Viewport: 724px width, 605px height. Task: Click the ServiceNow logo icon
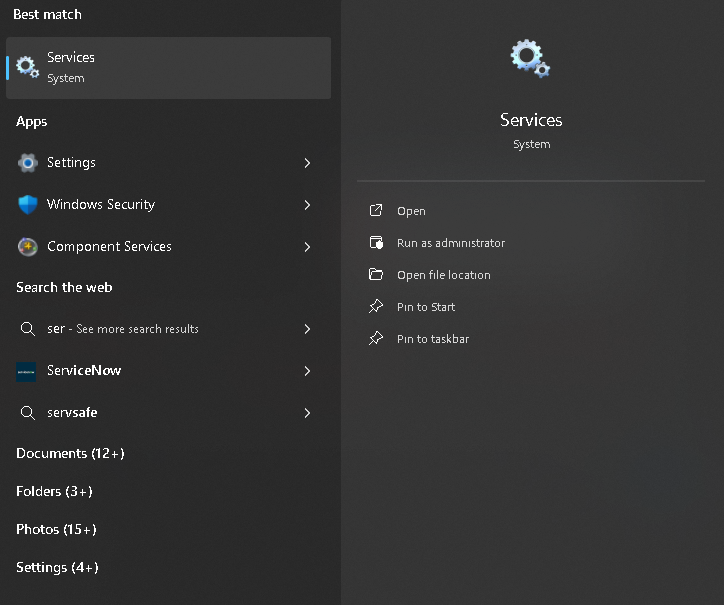coord(27,371)
